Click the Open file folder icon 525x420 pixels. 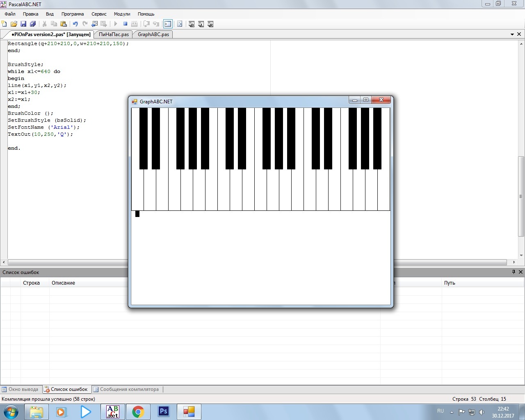14,24
